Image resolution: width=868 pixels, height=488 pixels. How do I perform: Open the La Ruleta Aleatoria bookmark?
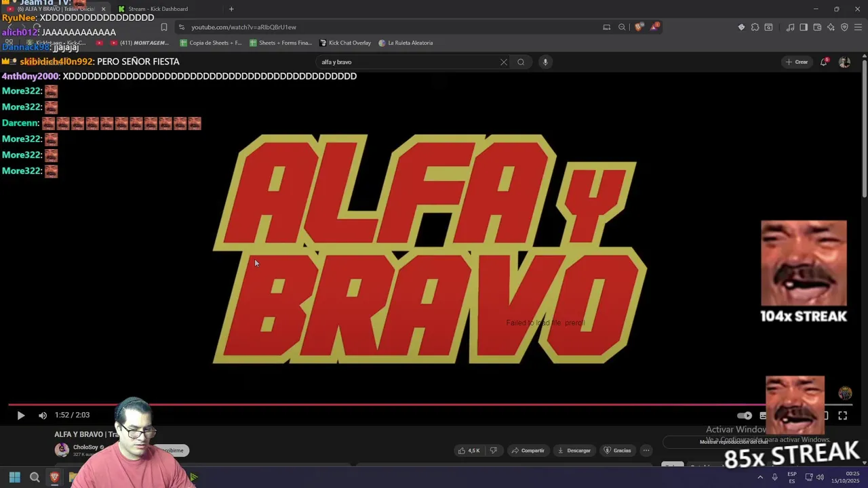[406, 43]
